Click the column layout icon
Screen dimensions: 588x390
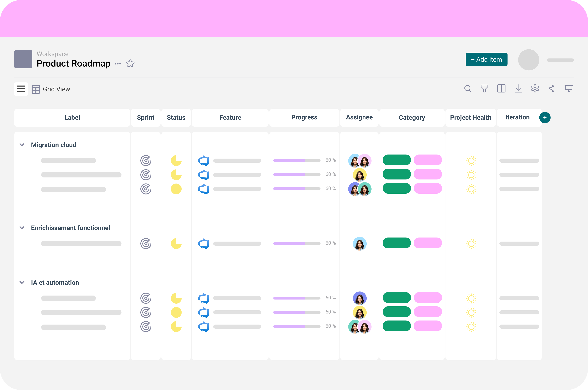point(501,89)
